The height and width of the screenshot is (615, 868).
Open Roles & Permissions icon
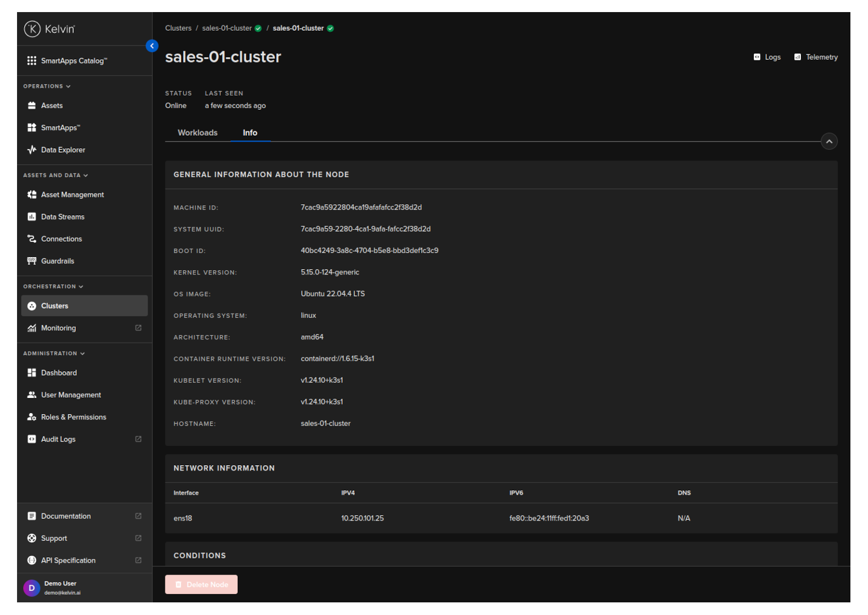[32, 417]
